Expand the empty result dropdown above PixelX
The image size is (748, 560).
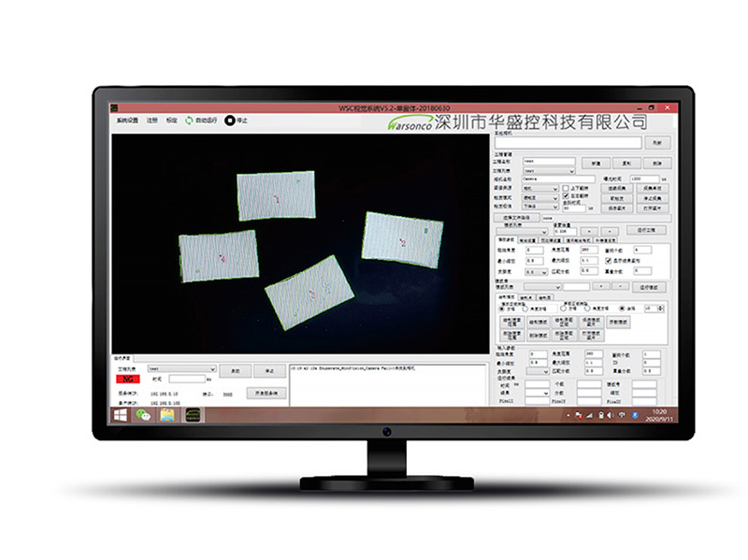537,393
